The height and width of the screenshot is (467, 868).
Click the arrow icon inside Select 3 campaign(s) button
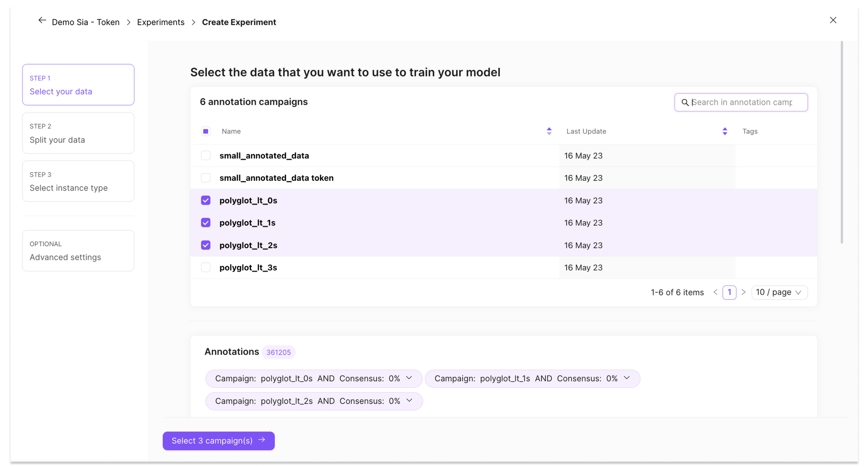[x=262, y=441]
